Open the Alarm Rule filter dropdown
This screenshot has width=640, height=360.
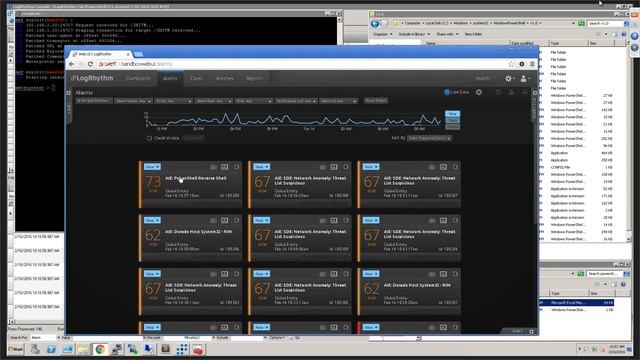coord(213,101)
